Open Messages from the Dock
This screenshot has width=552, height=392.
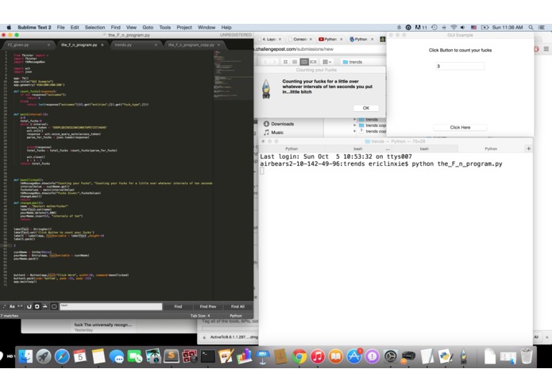[117, 356]
